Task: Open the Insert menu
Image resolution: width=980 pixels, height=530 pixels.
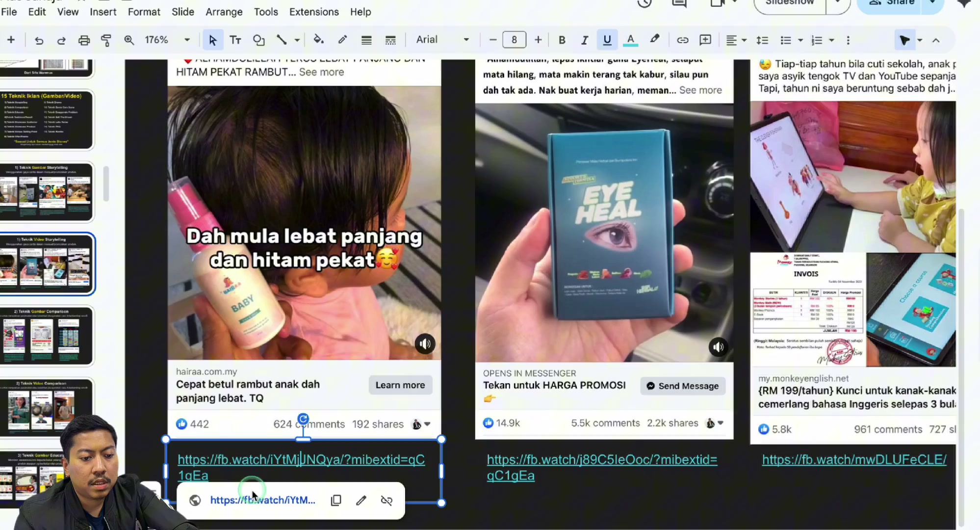Action: (103, 12)
